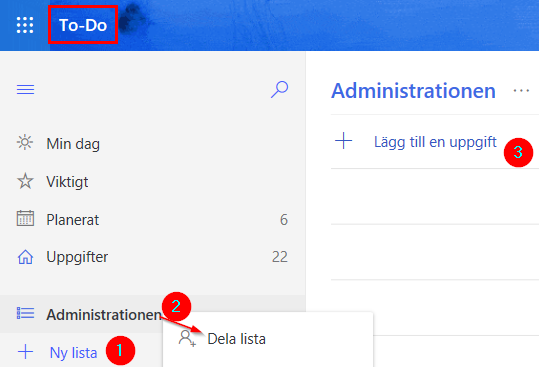Open the app launcher waffle icon
Image resolution: width=539 pixels, height=367 pixels.
tap(25, 25)
